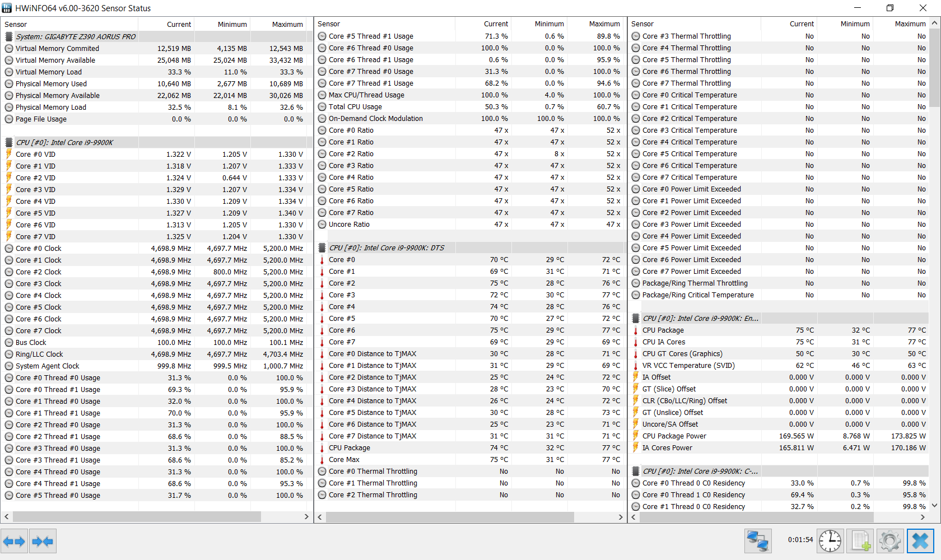Click circle icon beside Package/Ring Critical Temperature
The image size is (941, 560).
point(636,295)
